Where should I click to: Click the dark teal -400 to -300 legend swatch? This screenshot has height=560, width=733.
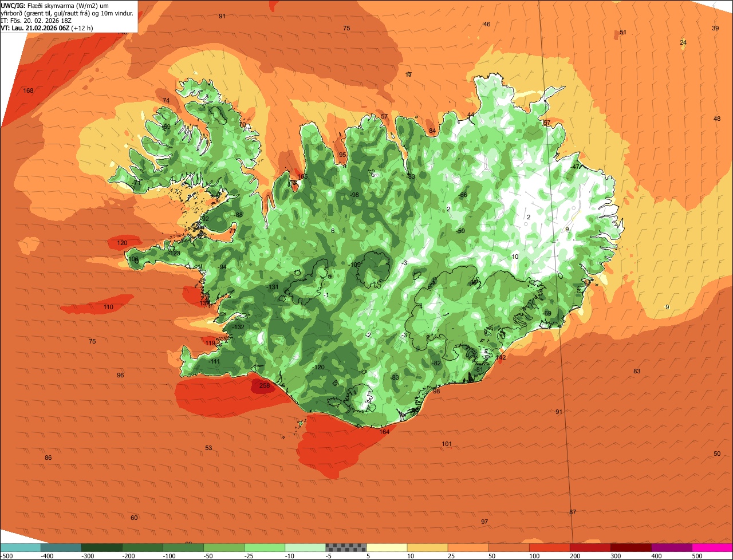pyautogui.click(x=61, y=547)
